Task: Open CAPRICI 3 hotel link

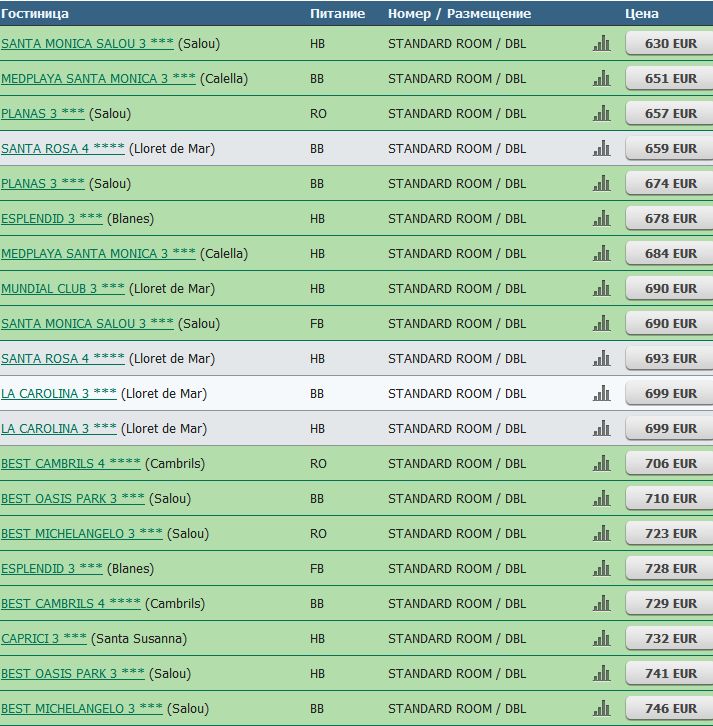Action: 44,639
